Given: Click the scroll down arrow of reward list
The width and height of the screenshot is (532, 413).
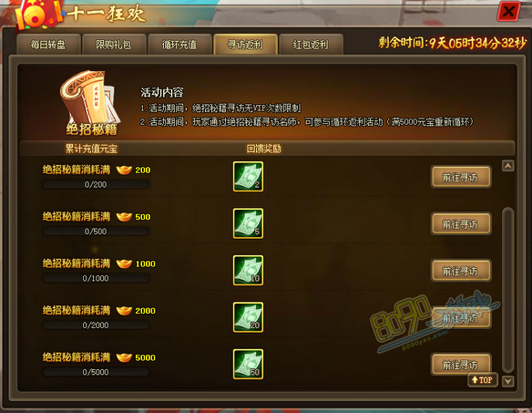Looking at the screenshot, I should click(508, 381).
